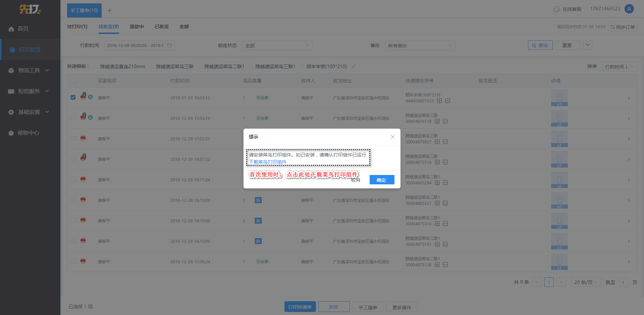Click minus icon beside tracking number 30004876119

tap(445, 121)
